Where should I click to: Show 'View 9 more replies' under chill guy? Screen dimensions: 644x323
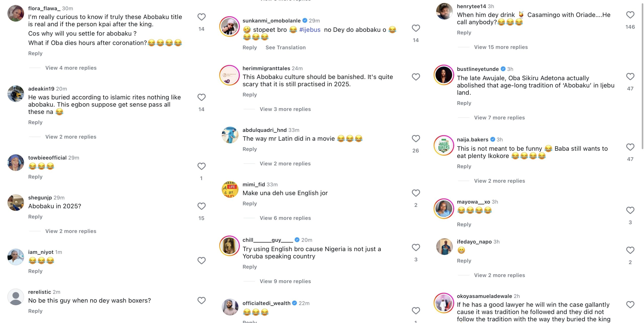coord(285,281)
